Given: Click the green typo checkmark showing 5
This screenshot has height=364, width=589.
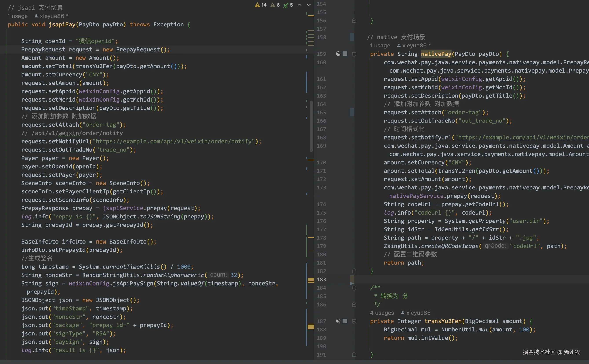Looking at the screenshot, I should (286, 5).
